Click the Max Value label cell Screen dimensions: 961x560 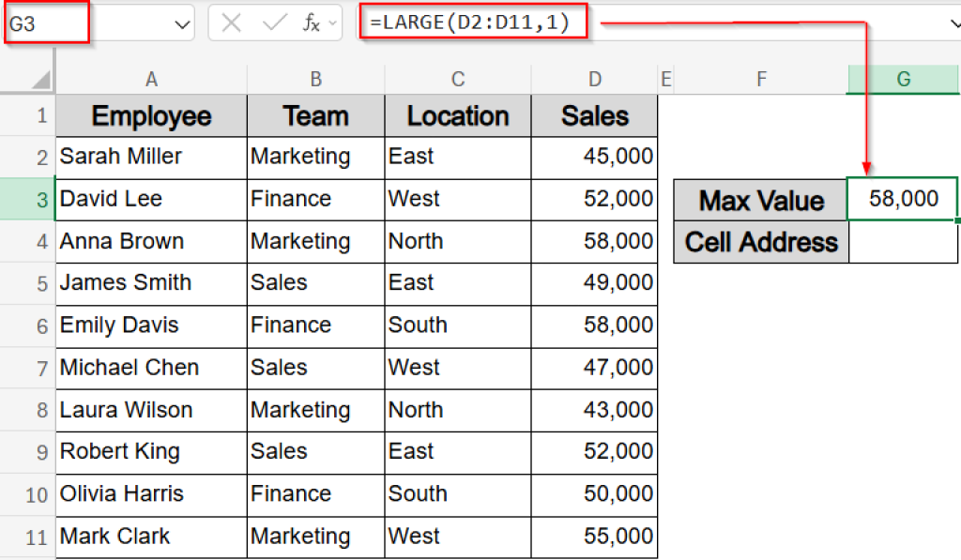[760, 200]
